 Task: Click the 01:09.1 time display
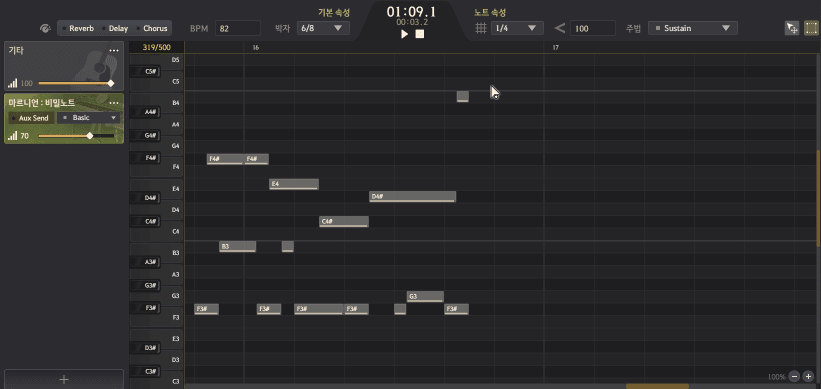(411, 12)
